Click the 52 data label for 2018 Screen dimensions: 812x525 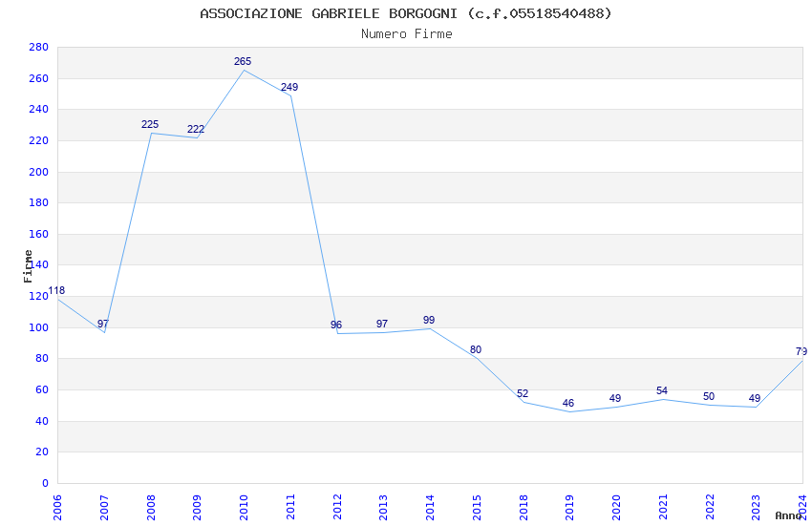523,393
